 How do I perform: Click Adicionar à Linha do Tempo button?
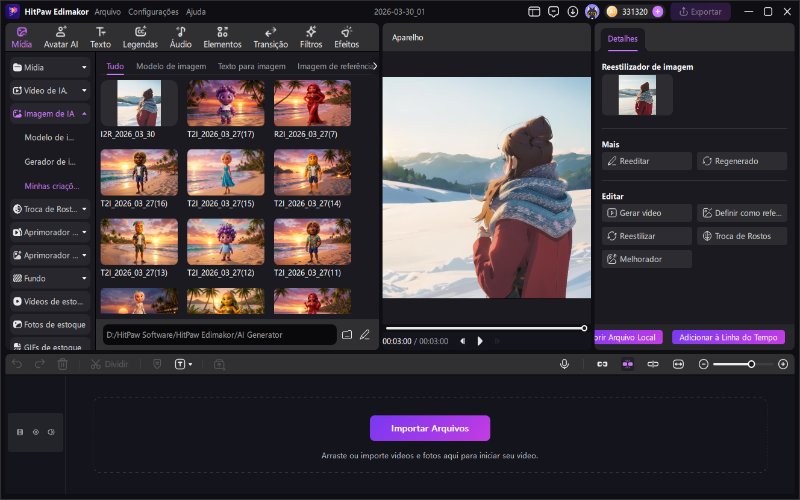(x=728, y=337)
